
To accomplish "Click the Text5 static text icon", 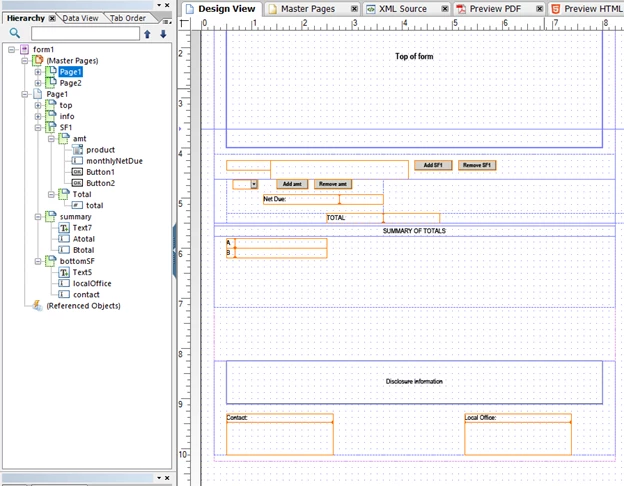I will pos(64,272).
